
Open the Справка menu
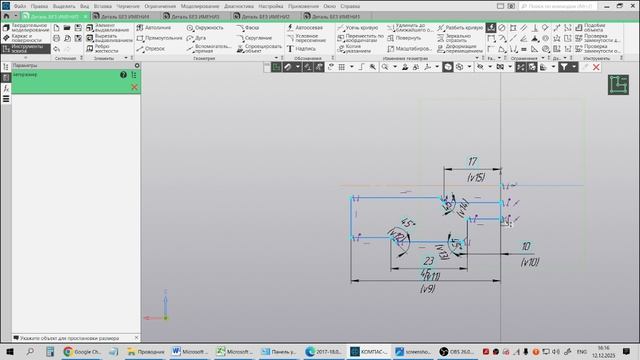coord(350,6)
